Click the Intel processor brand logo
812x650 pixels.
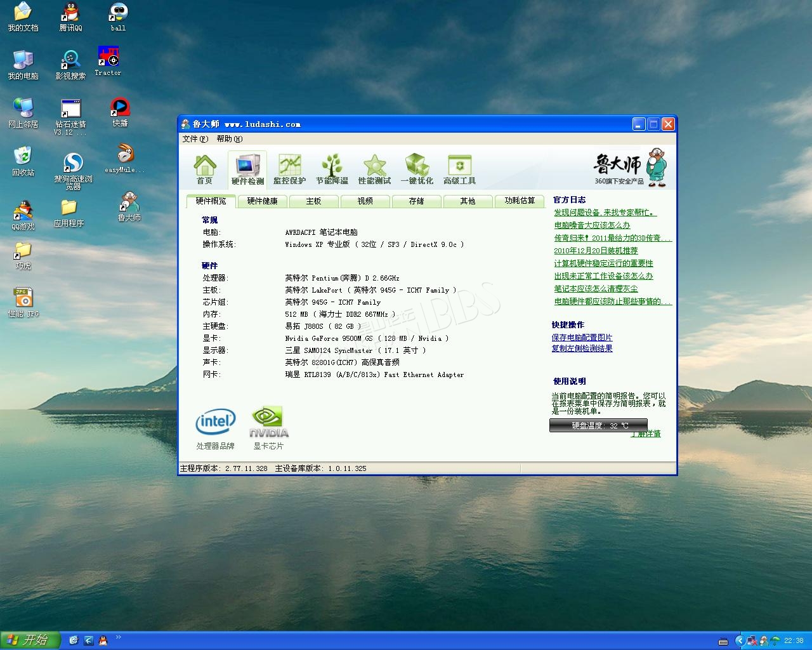pos(215,421)
